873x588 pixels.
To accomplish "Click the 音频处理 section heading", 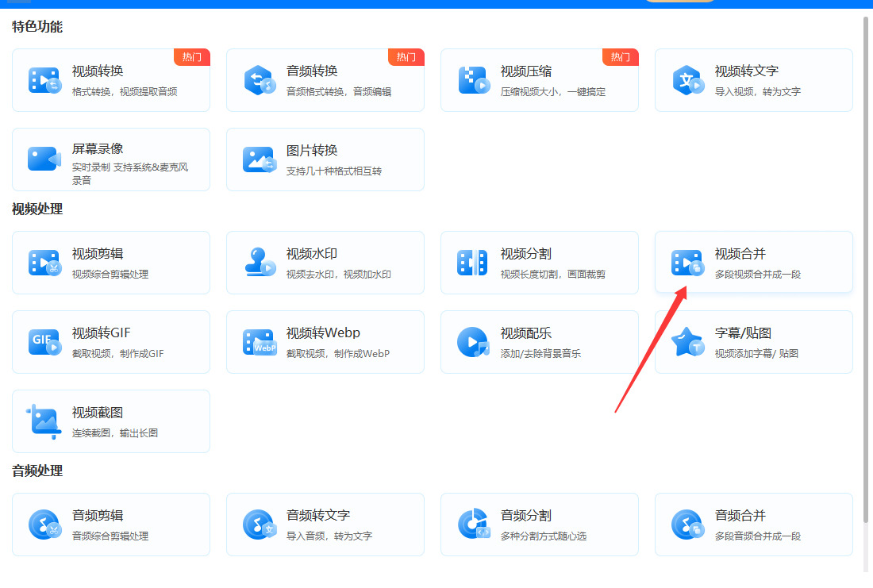I will pyautogui.click(x=37, y=471).
